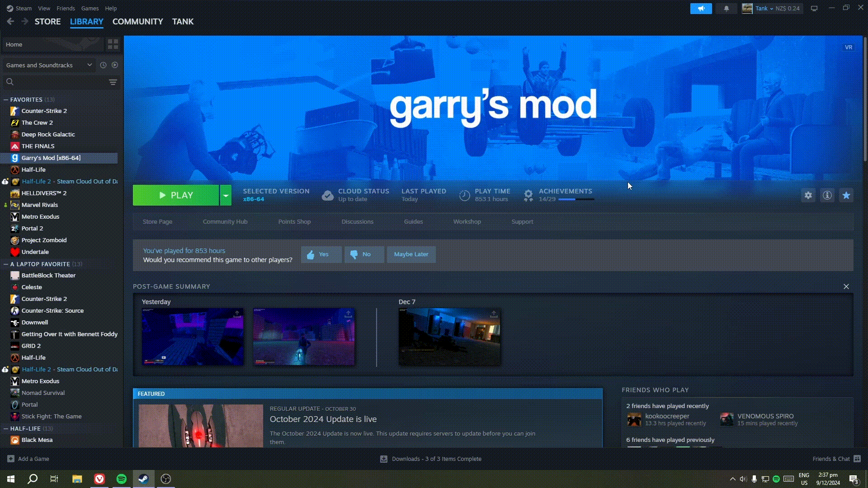This screenshot has height=488, width=868.
Task: Collapse the HALF-LIFE category
Action: tap(6, 428)
